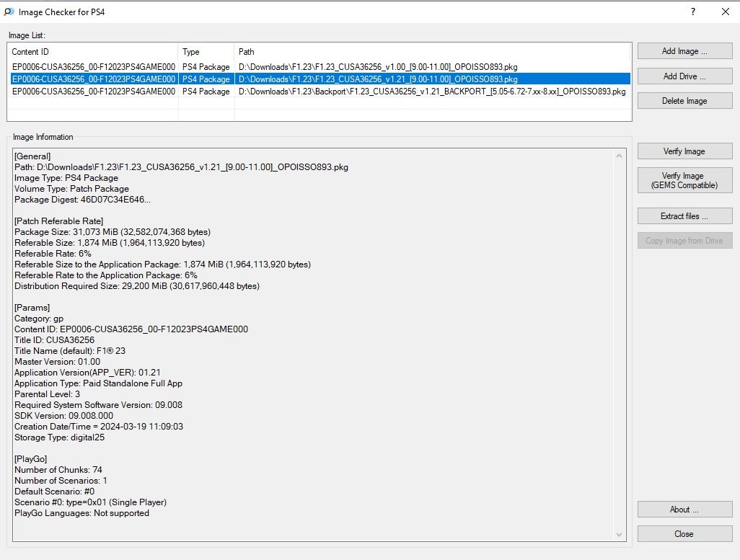740x560 pixels.
Task: Click the Add Image button
Action: 684,51
